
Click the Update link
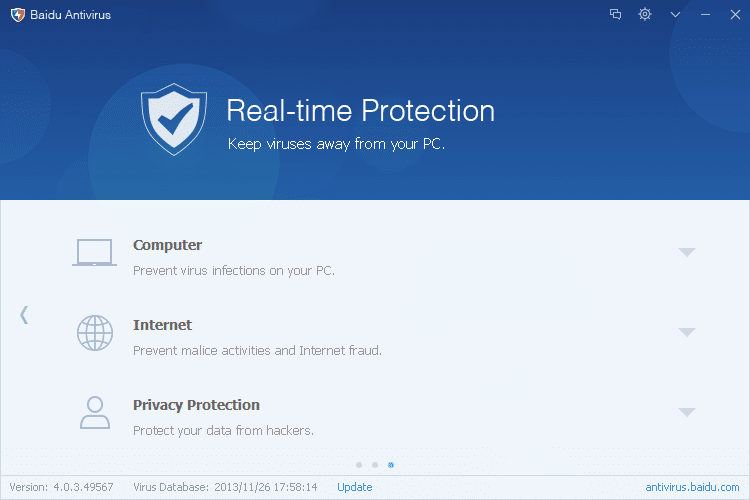[x=354, y=487]
